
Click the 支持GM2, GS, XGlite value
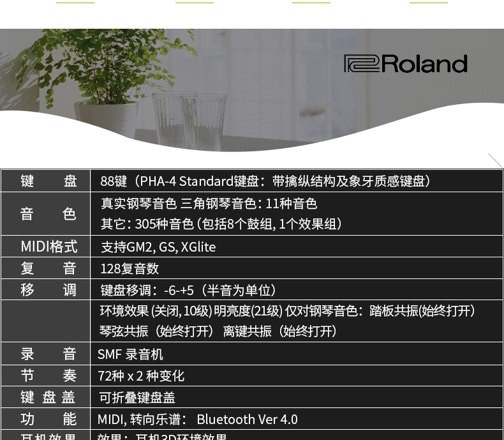[158, 247]
